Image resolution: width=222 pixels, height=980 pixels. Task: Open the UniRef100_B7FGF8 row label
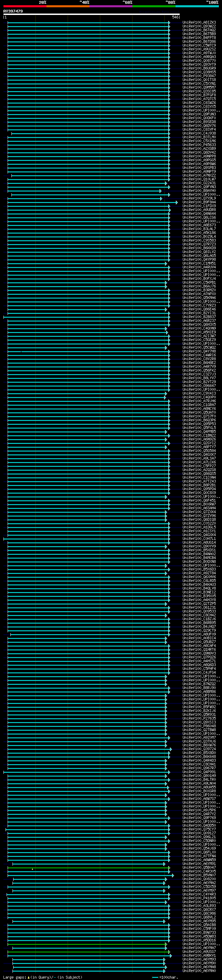[x=199, y=95]
